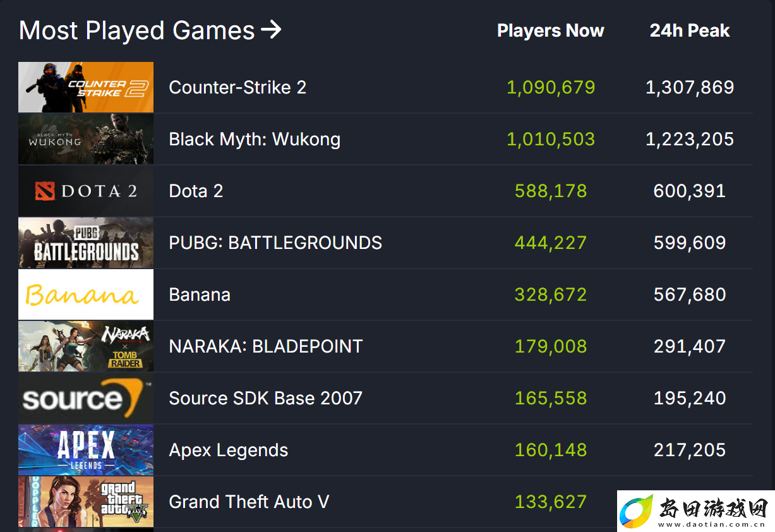The image size is (775, 532).
Task: Open the Most Played Games heading link
Action: click(150, 30)
